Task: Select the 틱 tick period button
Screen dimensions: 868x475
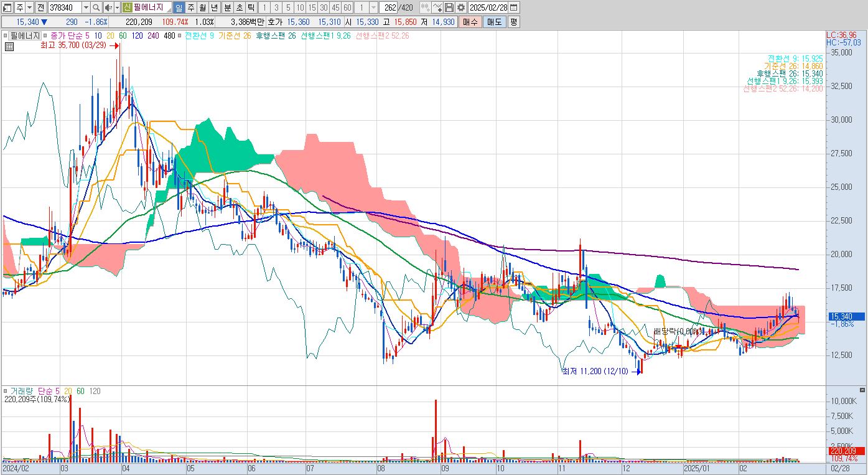Action: (x=251, y=7)
